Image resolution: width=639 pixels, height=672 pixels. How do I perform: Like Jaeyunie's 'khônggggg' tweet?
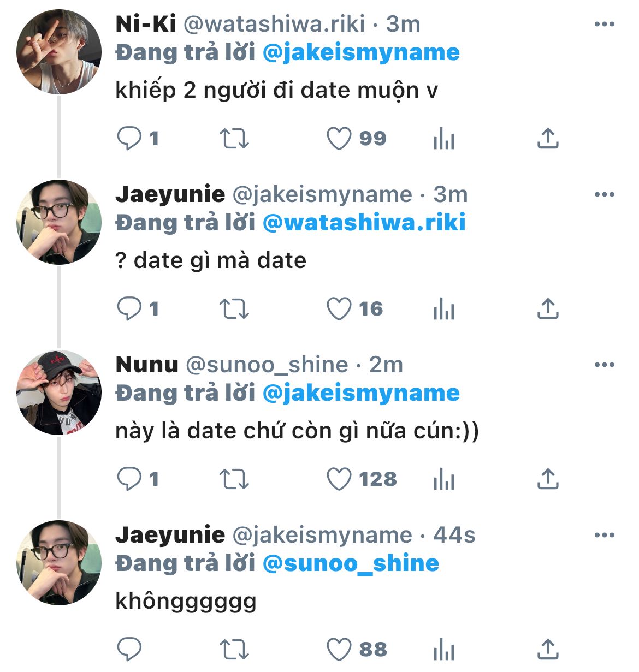pos(339,650)
